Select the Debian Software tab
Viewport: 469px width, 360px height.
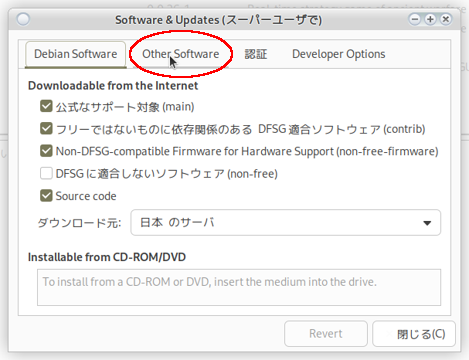point(76,54)
